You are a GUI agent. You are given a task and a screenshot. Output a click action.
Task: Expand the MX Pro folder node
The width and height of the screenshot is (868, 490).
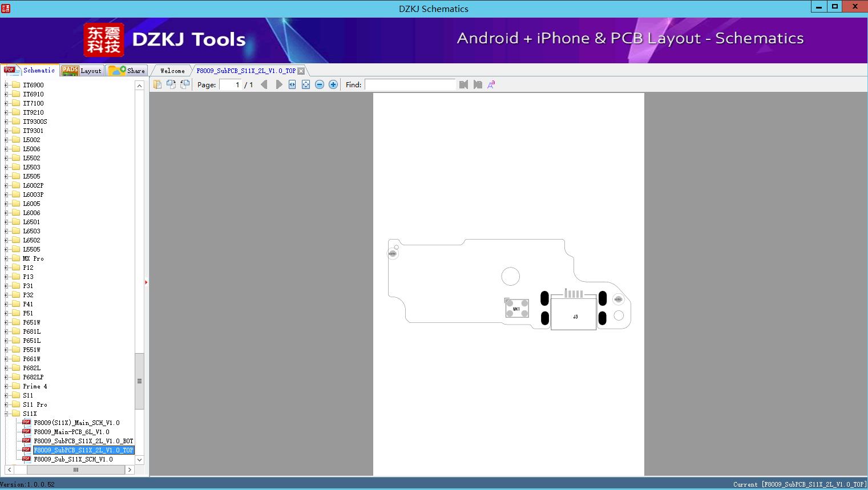pos(6,258)
